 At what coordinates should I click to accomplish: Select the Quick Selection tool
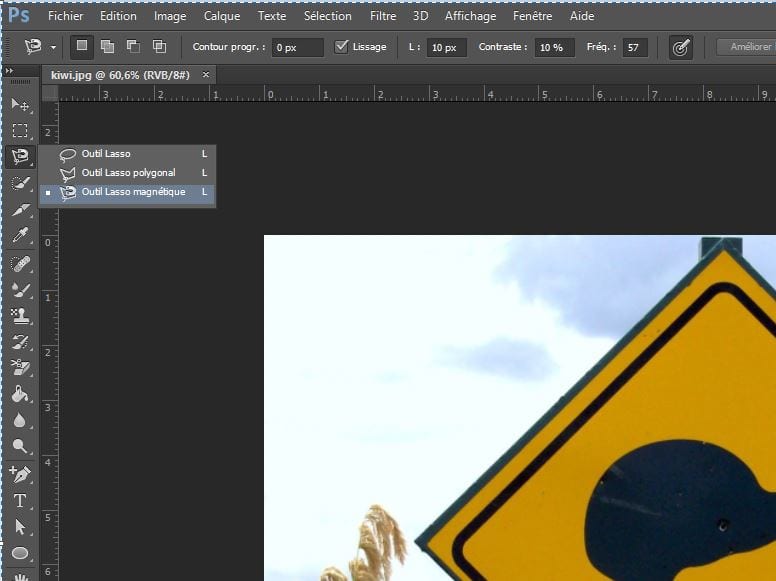(20, 184)
